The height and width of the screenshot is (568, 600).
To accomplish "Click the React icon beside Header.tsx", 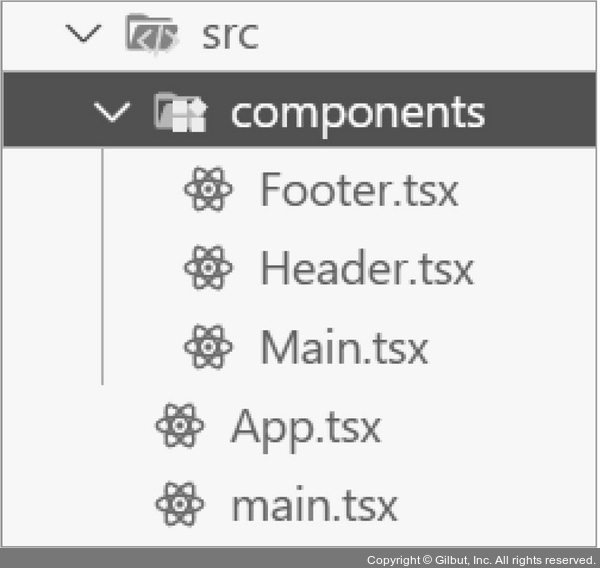I will tap(209, 268).
